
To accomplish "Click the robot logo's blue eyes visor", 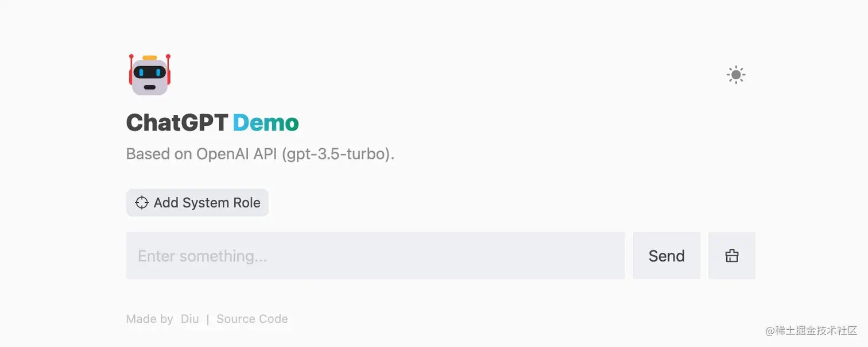I will point(150,73).
